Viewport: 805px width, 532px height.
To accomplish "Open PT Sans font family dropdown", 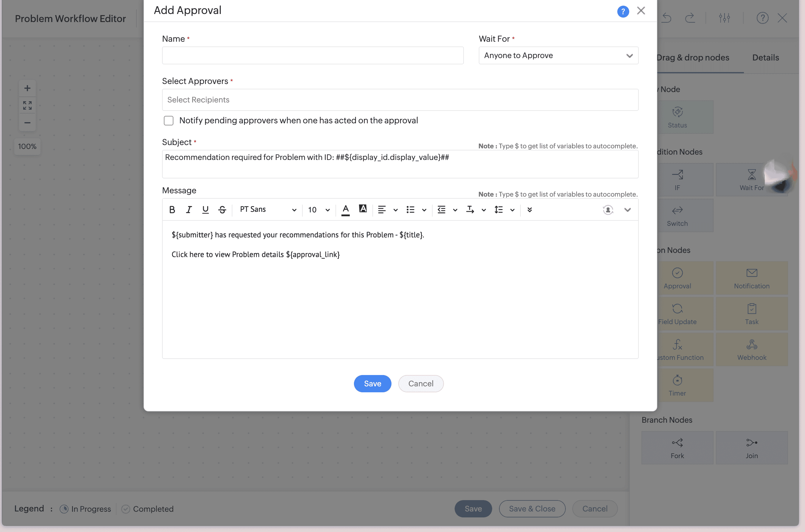I will tap(268, 210).
